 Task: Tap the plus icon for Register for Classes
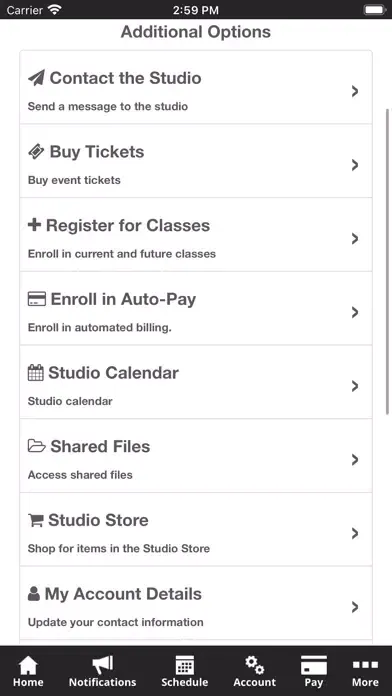[x=34, y=225]
